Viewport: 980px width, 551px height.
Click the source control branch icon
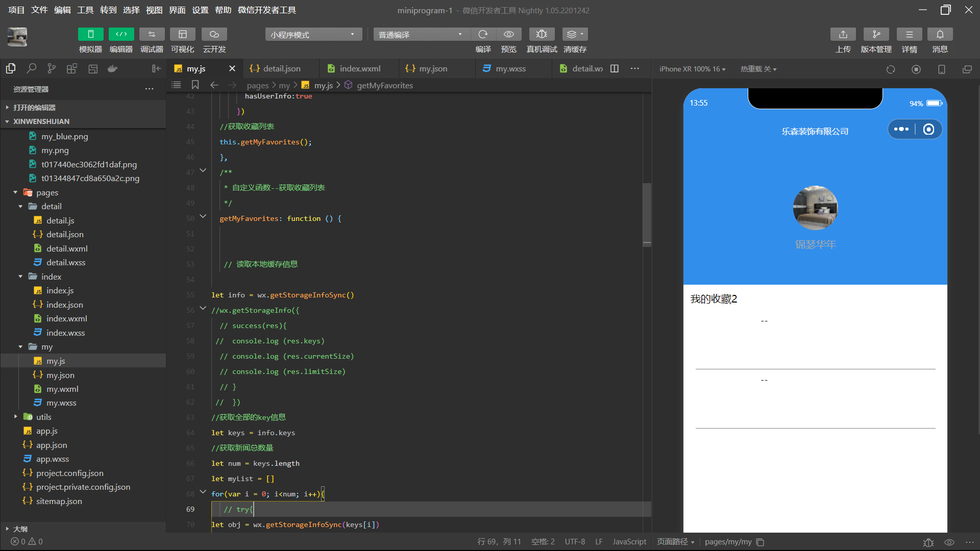(52, 68)
